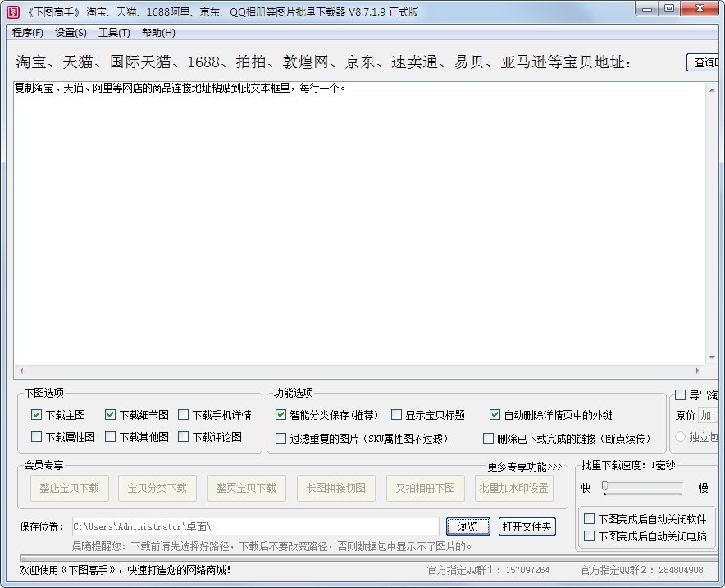Click the 浏览 button
Viewport: 725px width, 588px height.
pos(467,526)
